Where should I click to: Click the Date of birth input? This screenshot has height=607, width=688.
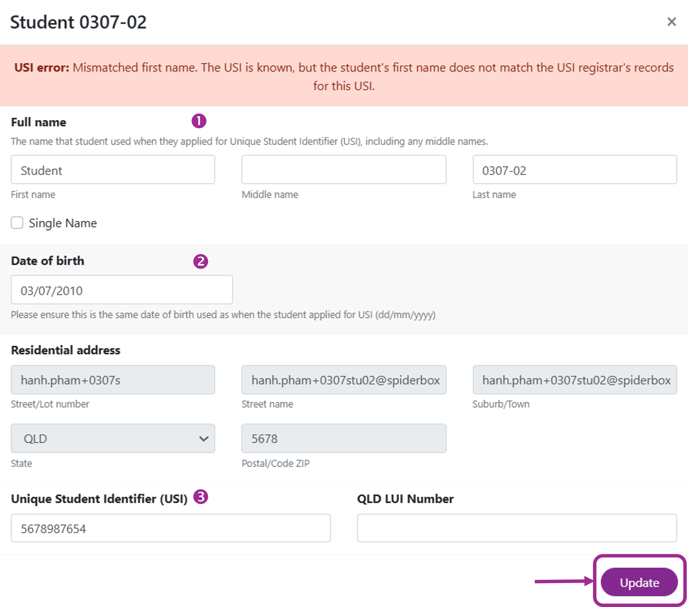click(x=122, y=290)
